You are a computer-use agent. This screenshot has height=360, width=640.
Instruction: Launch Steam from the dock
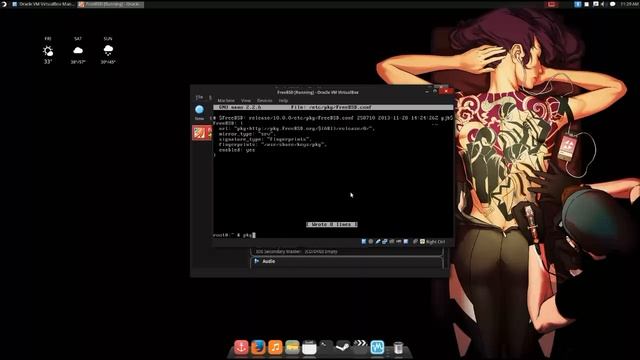point(343,347)
